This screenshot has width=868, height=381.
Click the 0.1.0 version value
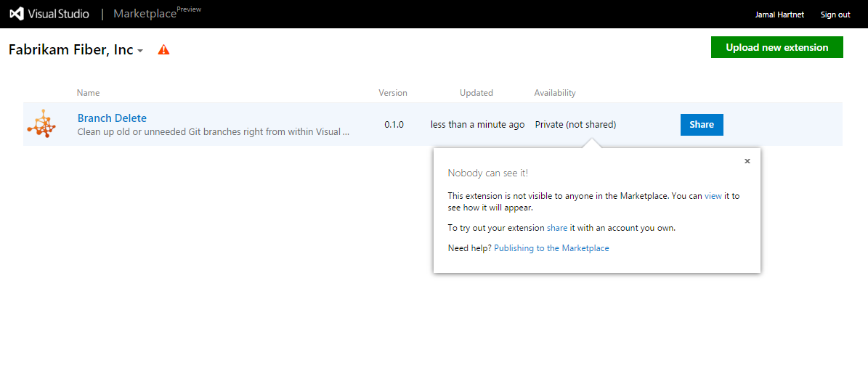coord(394,125)
